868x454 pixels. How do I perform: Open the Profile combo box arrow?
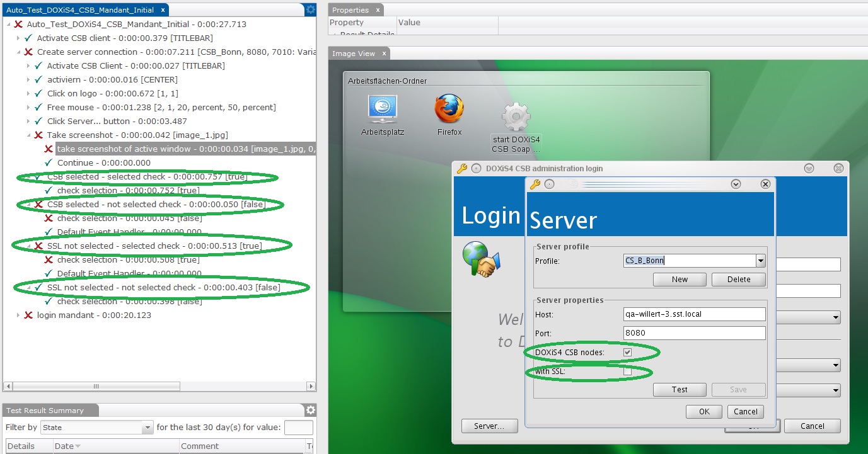761,261
